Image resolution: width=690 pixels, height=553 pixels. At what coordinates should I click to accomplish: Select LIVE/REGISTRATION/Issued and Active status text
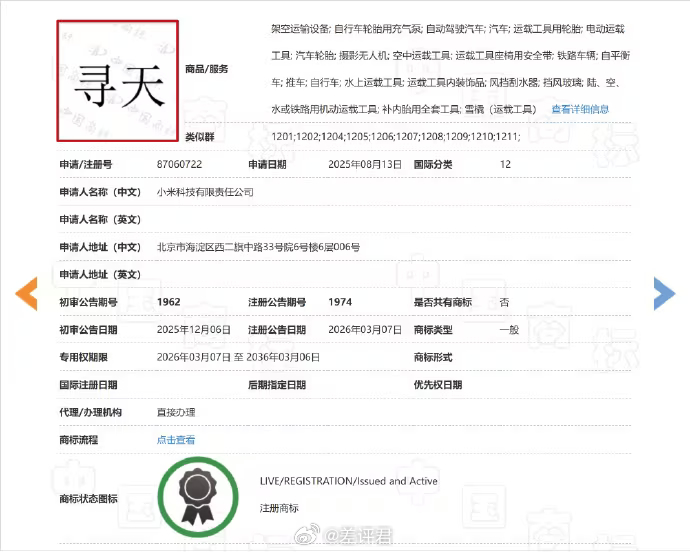click(349, 481)
